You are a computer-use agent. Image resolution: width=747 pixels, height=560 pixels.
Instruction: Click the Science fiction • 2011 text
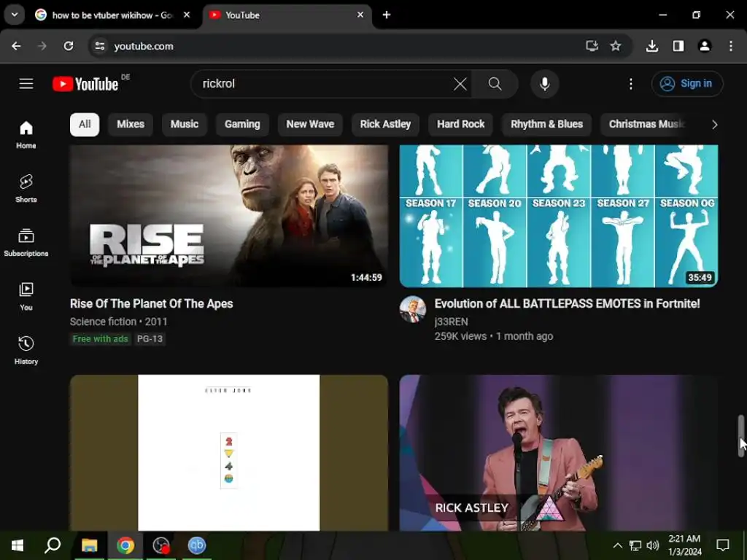pos(119,322)
